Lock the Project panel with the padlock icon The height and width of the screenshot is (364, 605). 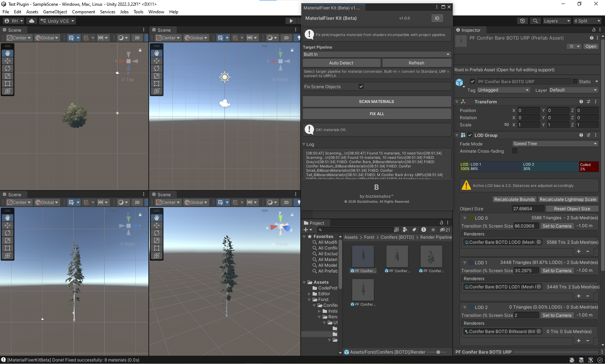point(442,223)
